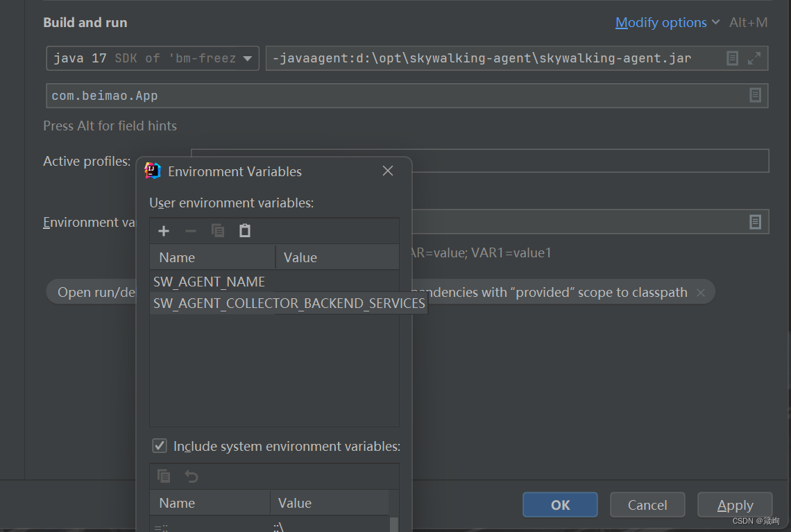Image resolution: width=791 pixels, height=532 pixels.
Task: Paste environment variables from clipboard
Action: [244, 230]
